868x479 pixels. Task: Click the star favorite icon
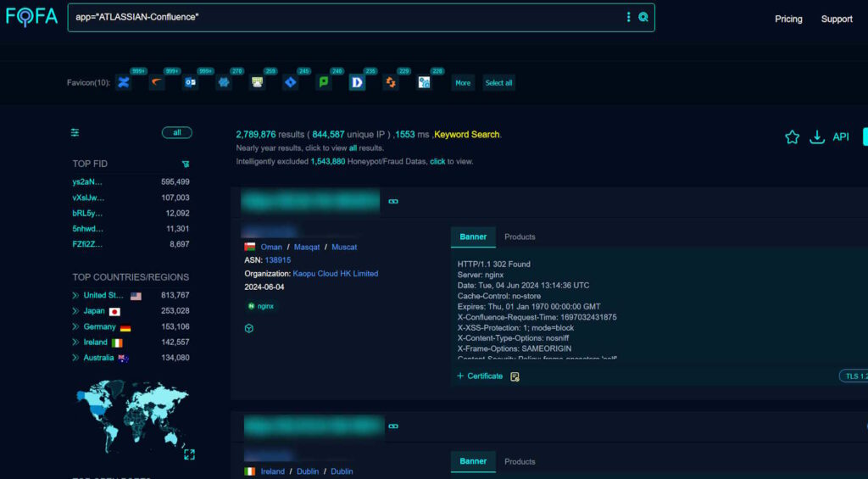pos(793,136)
